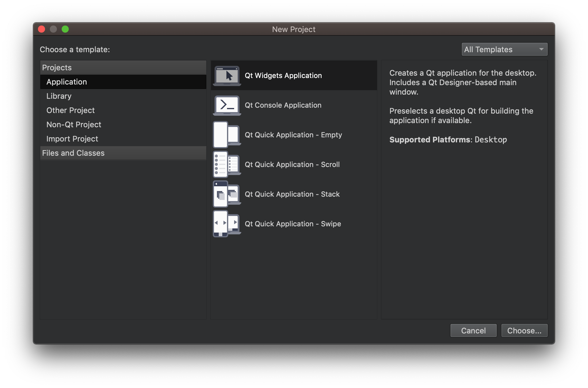Click the Qt Quick Application - Scroll icon
The image size is (588, 388).
click(x=227, y=164)
